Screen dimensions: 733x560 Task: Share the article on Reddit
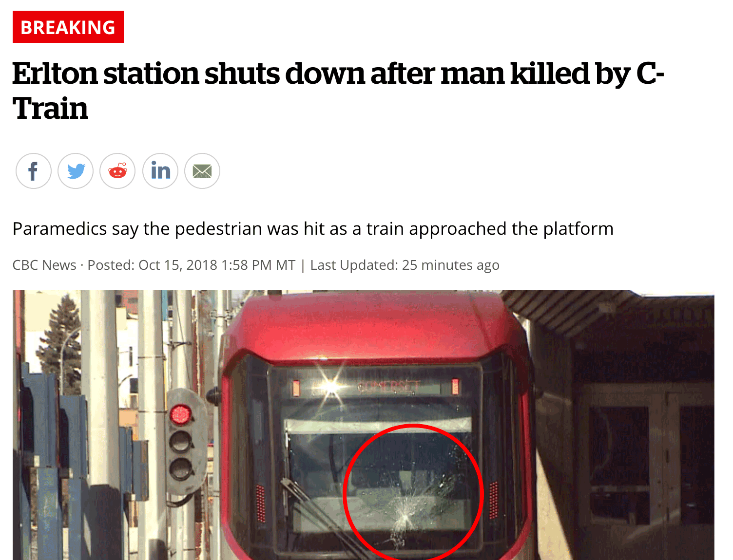(117, 171)
